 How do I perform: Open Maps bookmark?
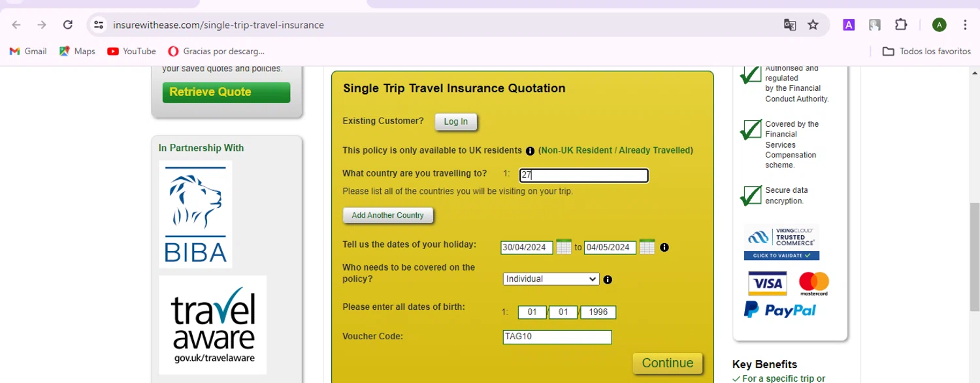[77, 51]
